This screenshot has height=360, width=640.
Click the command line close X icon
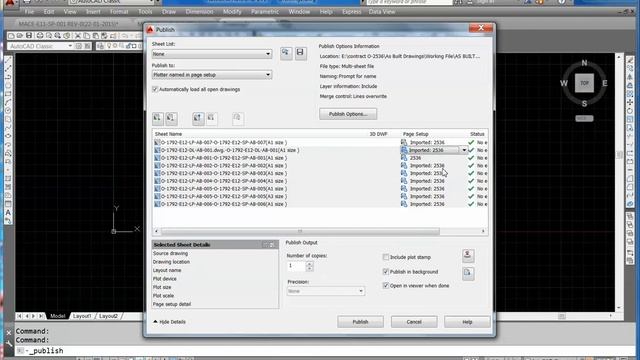coord(9,333)
